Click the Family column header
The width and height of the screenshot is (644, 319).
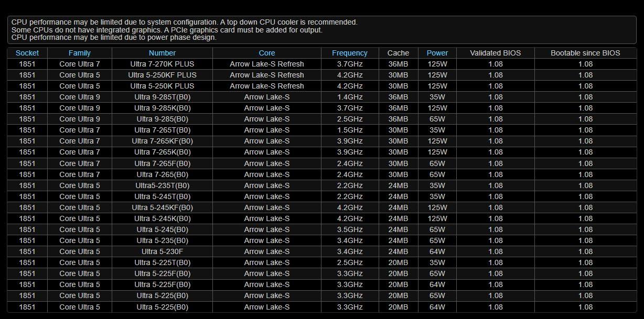tap(79, 53)
